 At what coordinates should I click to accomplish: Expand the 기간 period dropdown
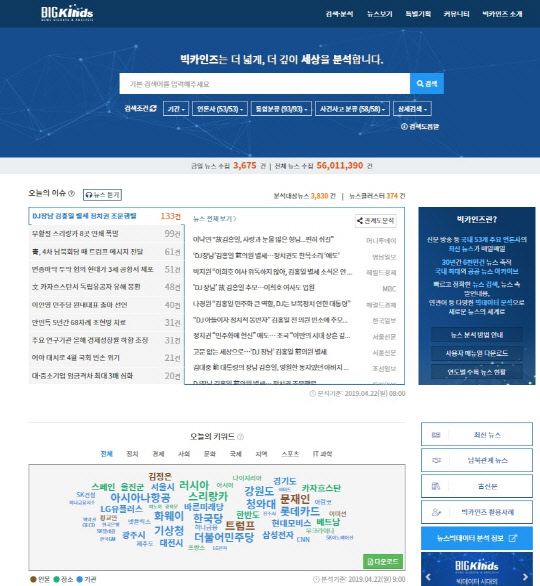[176, 109]
